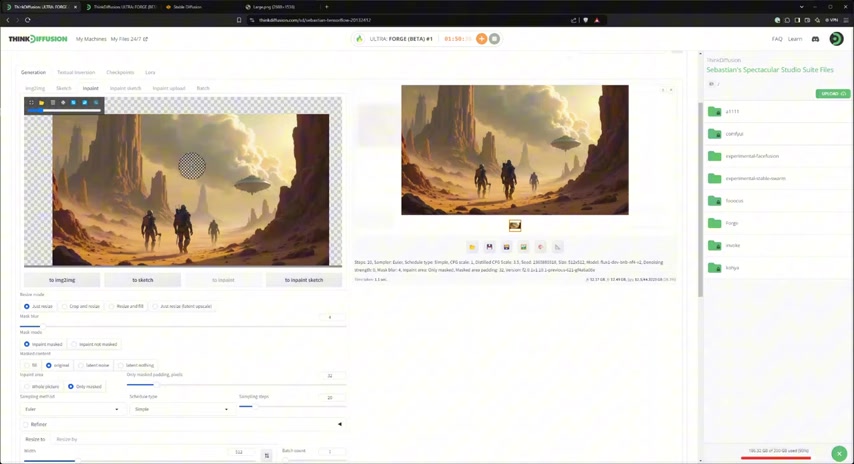
Task: Click the green Upload button
Action: pyautogui.click(x=832, y=94)
